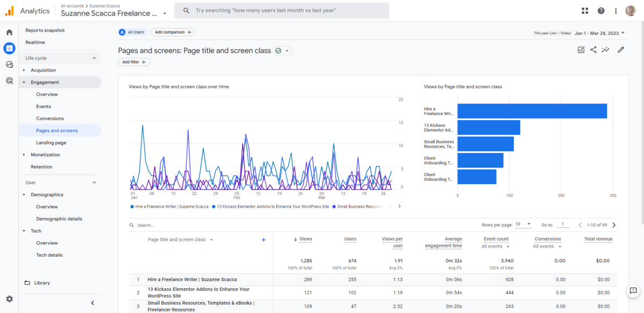Open Analytics help via the question mark icon
The width and height of the screenshot is (644, 313).
(x=599, y=11)
